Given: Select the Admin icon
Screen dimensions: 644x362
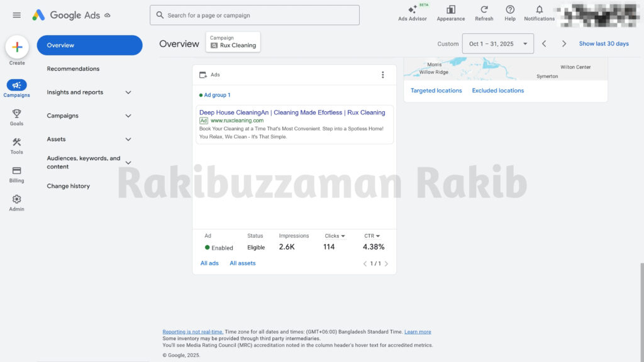Looking at the screenshot, I should [x=16, y=200].
